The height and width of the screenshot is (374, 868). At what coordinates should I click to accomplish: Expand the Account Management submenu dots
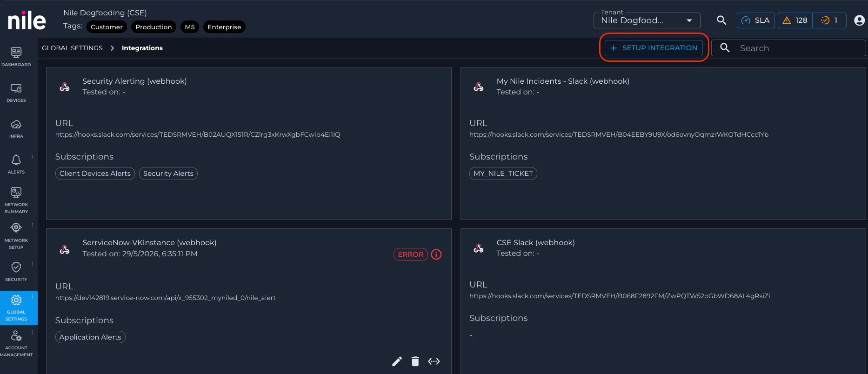[x=32, y=333]
